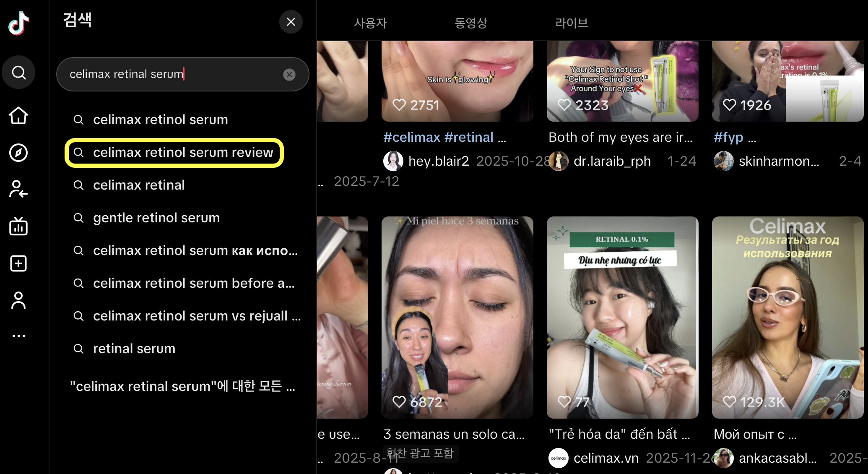
Task: Select suggestion 'gentle retinol serum'
Action: coord(183,218)
